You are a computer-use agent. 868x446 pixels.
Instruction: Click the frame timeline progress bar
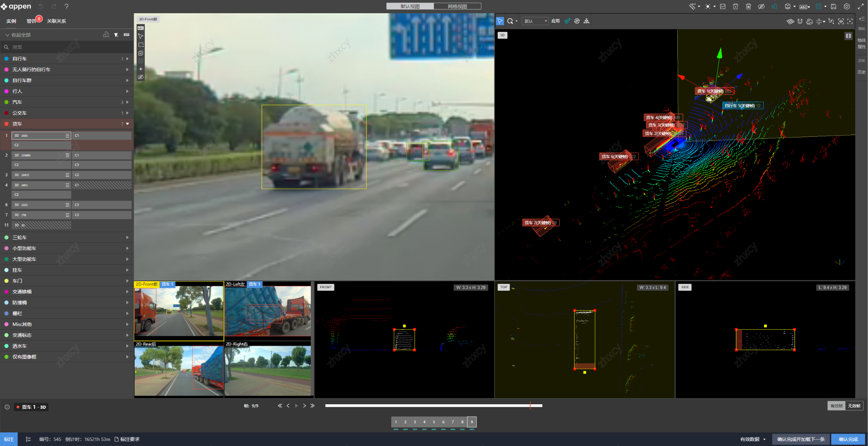tap(433, 406)
